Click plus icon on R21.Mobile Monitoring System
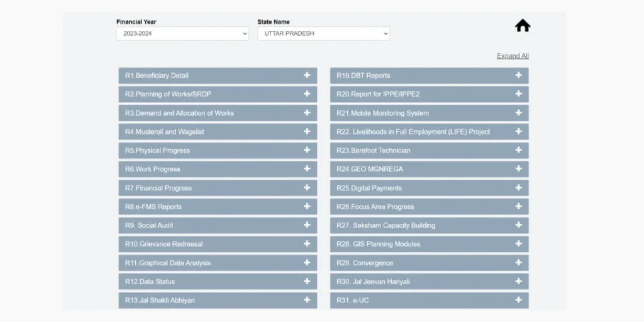 518,113
